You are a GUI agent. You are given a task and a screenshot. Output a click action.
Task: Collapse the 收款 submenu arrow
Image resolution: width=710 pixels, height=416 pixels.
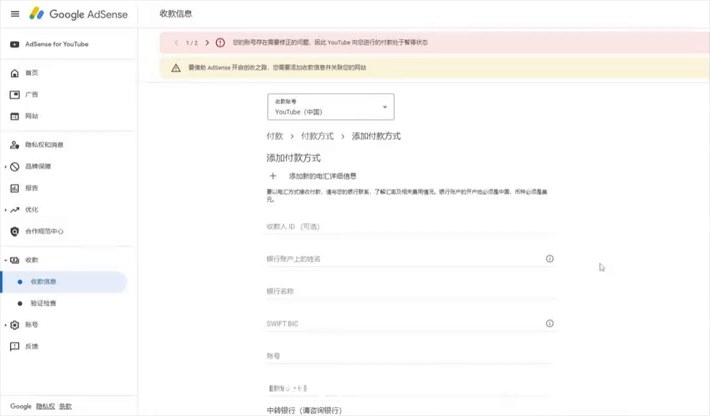point(5,260)
